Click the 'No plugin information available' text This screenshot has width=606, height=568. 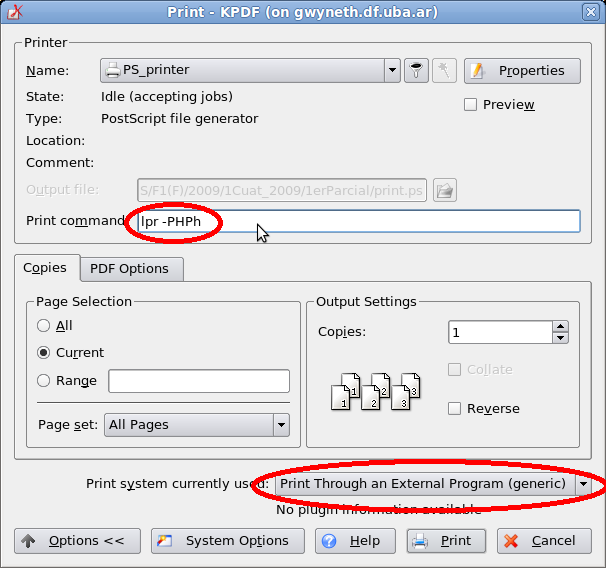379,510
